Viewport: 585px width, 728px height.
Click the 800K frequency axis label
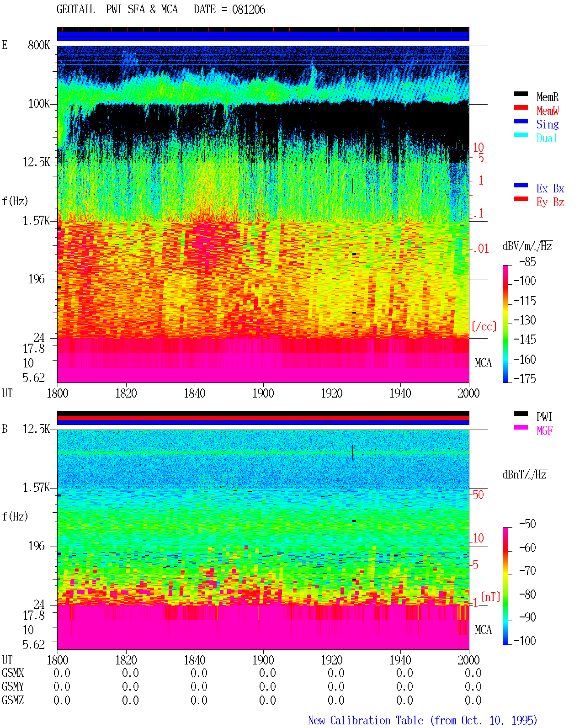tap(39, 45)
